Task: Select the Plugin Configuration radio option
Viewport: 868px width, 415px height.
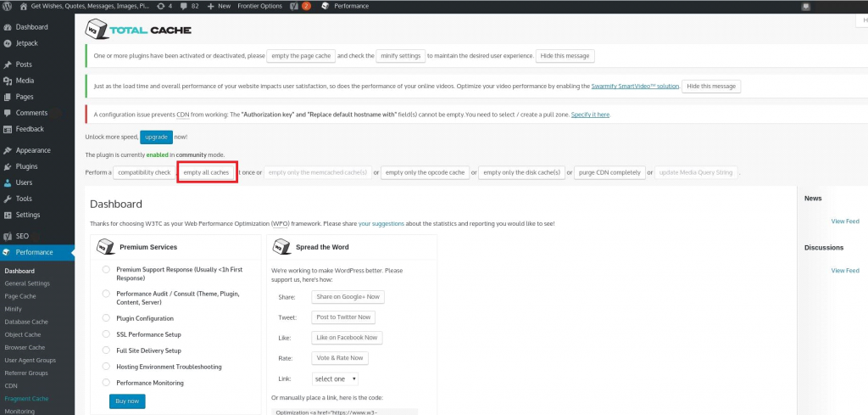Action: pos(106,317)
